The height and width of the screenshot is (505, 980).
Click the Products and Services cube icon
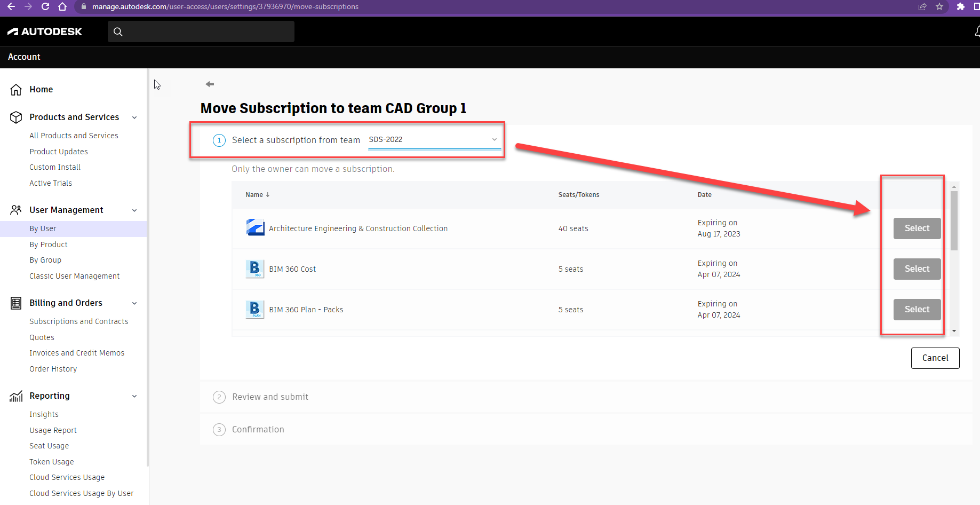tap(16, 117)
